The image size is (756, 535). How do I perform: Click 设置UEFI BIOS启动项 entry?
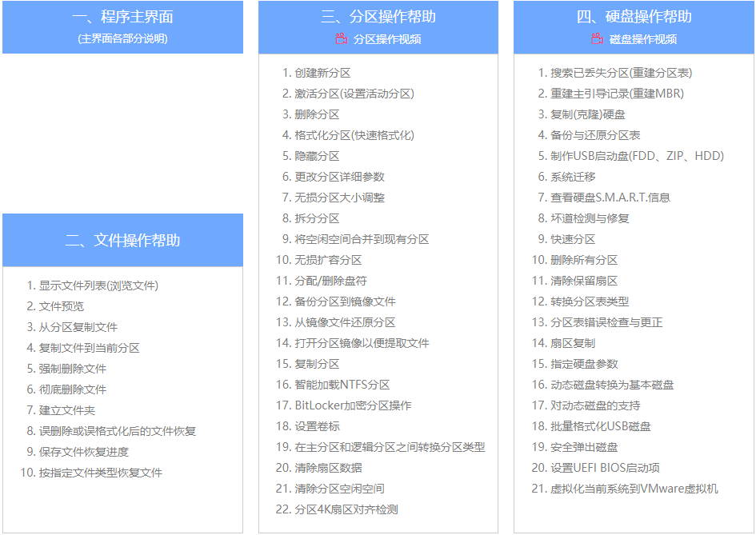pos(605,468)
